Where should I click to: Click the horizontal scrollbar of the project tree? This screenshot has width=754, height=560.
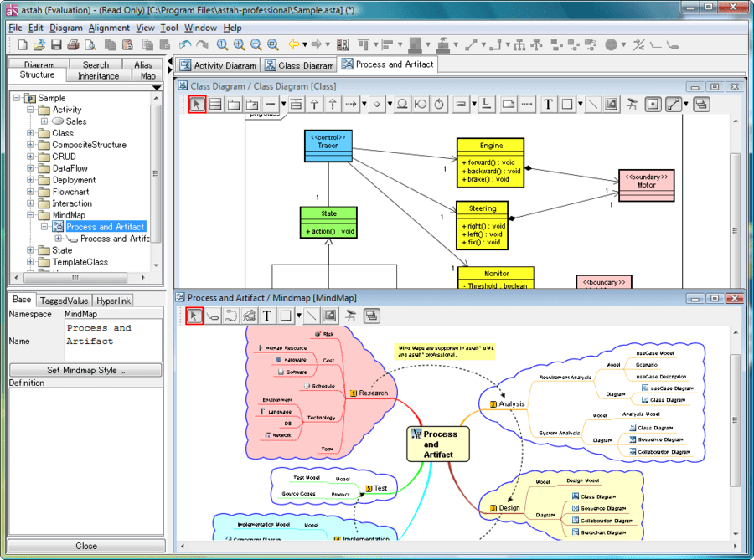tap(75, 278)
